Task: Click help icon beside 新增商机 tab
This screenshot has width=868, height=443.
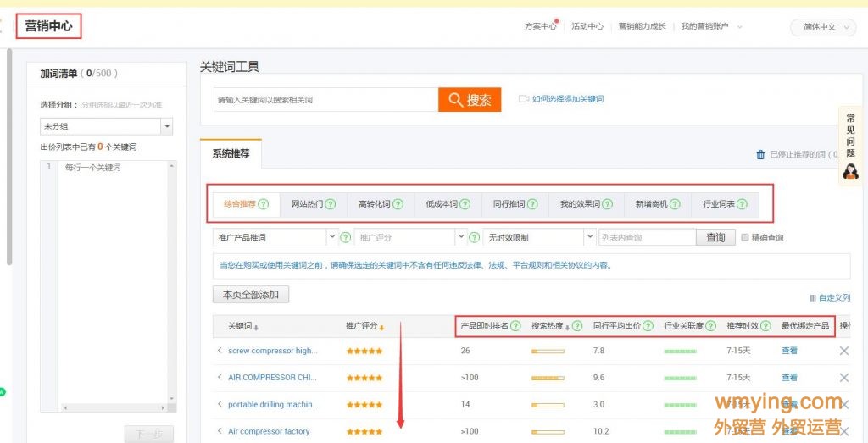Action: (x=674, y=203)
